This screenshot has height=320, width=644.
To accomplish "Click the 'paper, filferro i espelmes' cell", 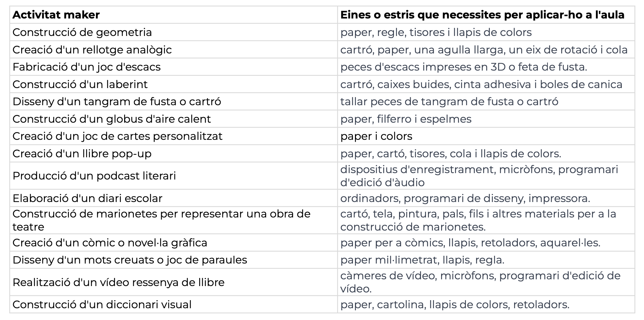I will click(406, 119).
